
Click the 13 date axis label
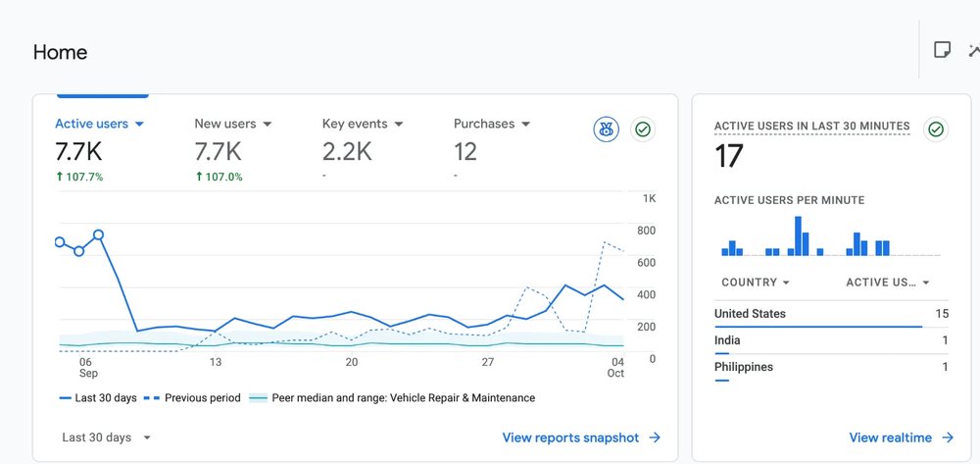tap(216, 362)
